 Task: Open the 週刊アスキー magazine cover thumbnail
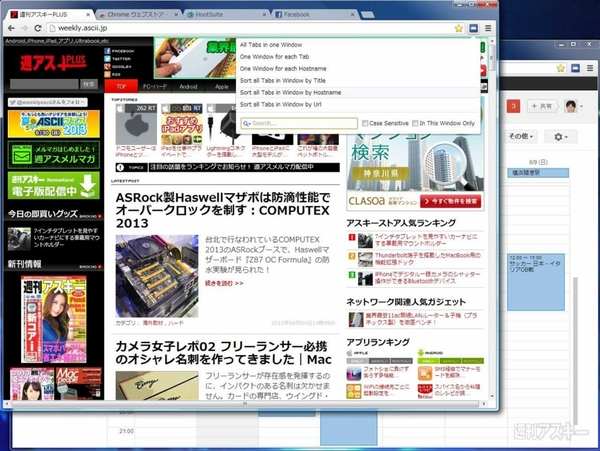54,319
